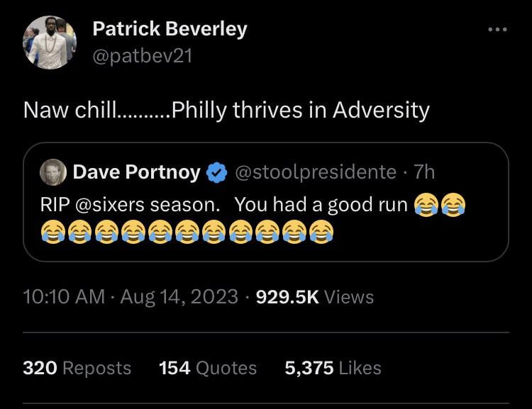Click the two laughing emojis after "good run"
This screenshot has height=409, width=532.
coord(440,205)
